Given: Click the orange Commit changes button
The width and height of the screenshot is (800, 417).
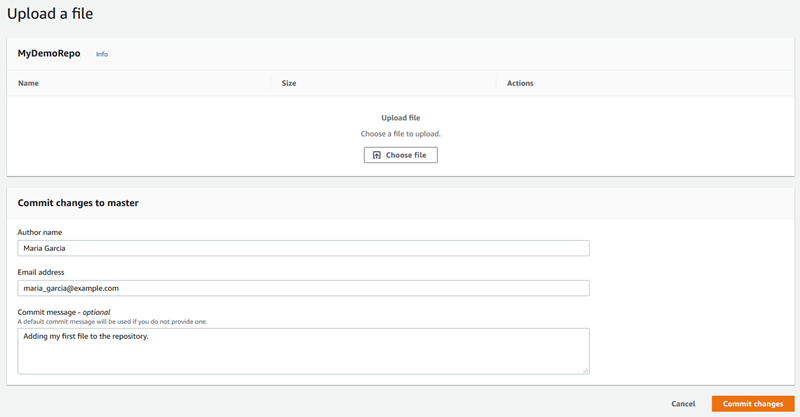Looking at the screenshot, I should click(x=753, y=404).
